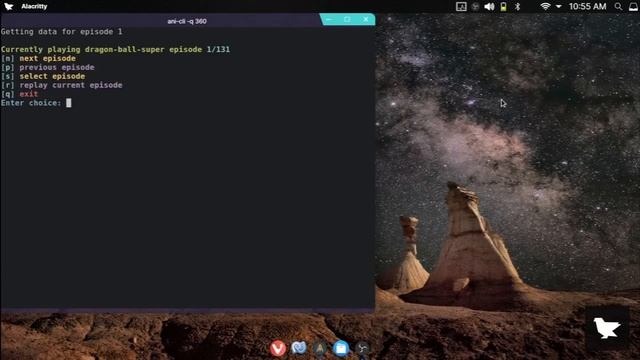Open the clock showing 10:55 AM
This screenshot has width=640, height=360.
coord(587,7)
